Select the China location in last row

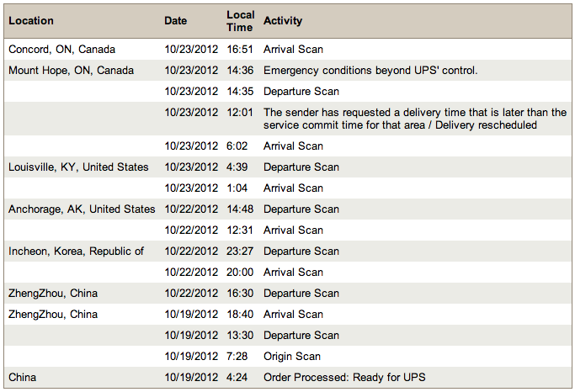pyautogui.click(x=23, y=377)
